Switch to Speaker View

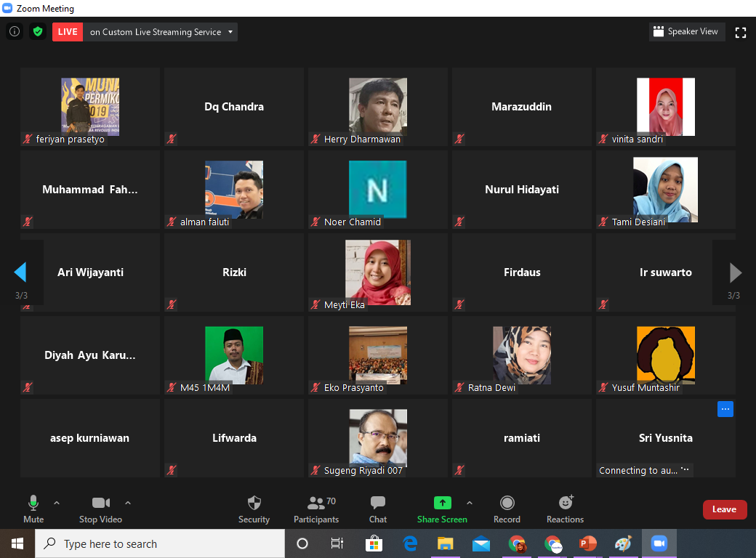click(x=686, y=32)
